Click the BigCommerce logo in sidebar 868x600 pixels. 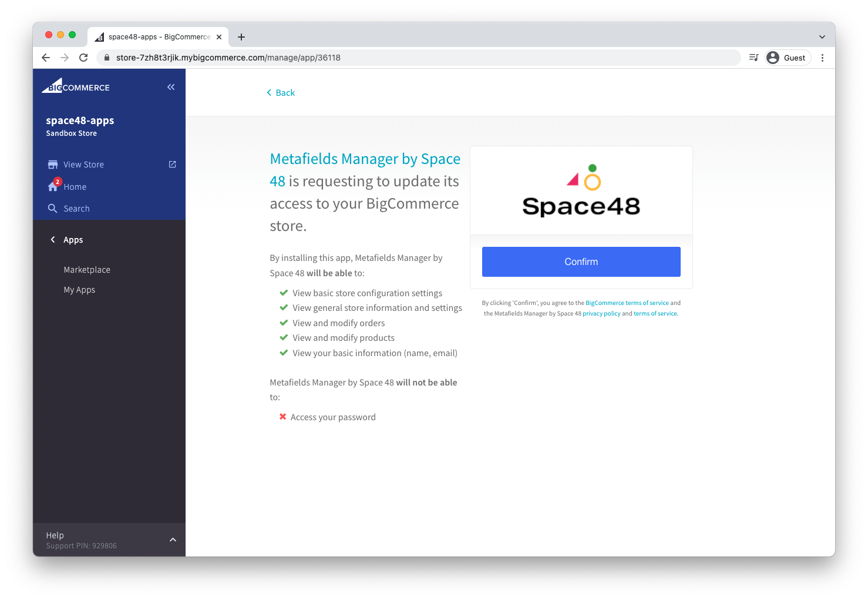coord(76,86)
